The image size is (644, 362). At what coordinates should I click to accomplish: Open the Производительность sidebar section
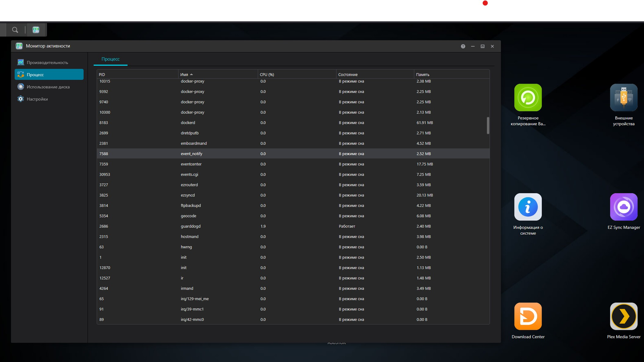coord(47,62)
